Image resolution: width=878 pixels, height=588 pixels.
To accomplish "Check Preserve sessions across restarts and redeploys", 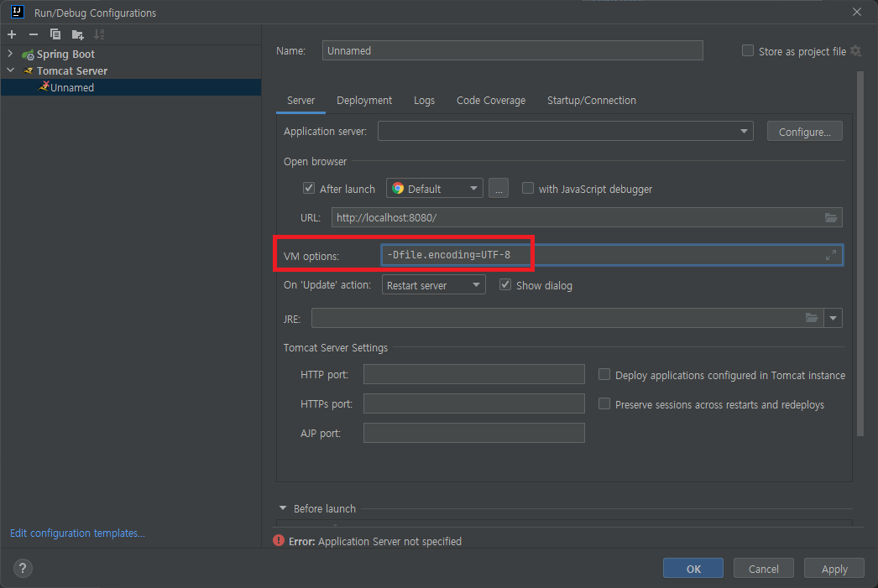I will pyautogui.click(x=604, y=403).
